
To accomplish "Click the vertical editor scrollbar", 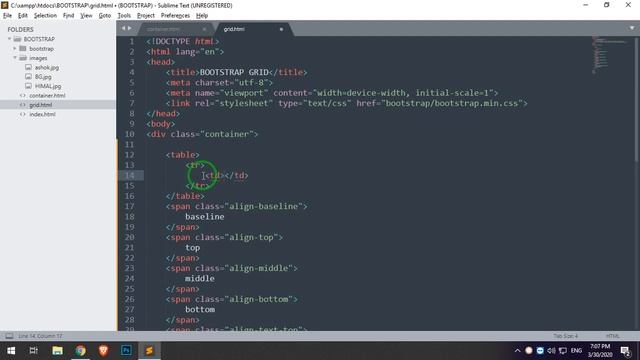I will (x=637, y=100).
